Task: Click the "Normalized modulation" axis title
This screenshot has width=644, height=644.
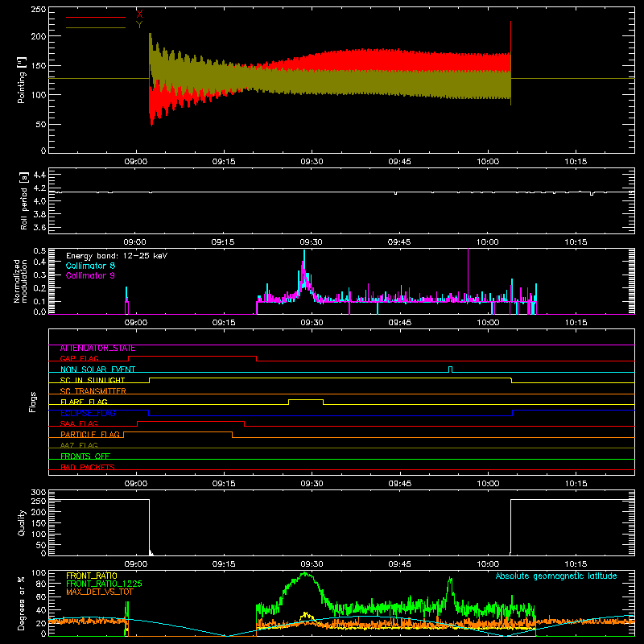Action: (x=21, y=281)
